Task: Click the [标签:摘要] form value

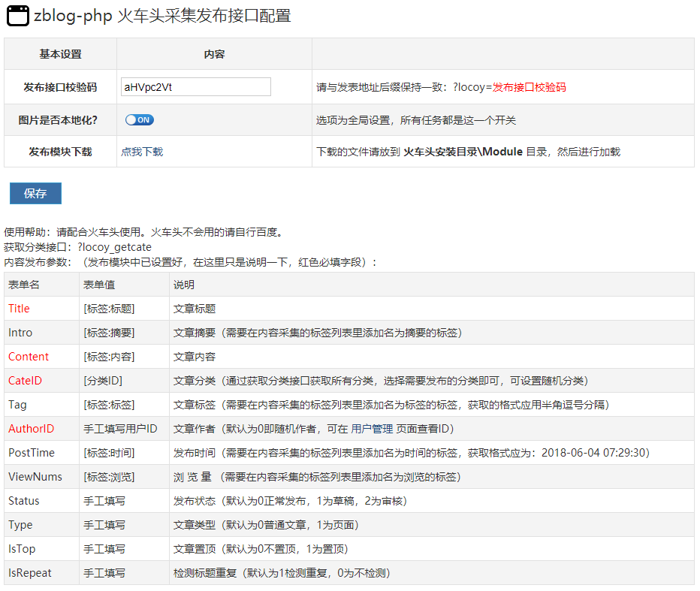Action: 109,333
